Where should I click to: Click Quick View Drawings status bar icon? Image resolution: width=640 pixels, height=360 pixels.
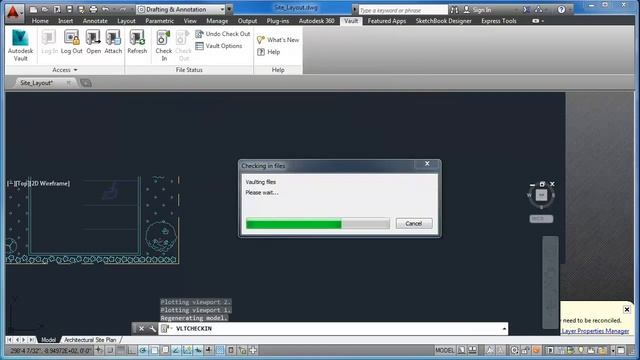click(x=473, y=350)
